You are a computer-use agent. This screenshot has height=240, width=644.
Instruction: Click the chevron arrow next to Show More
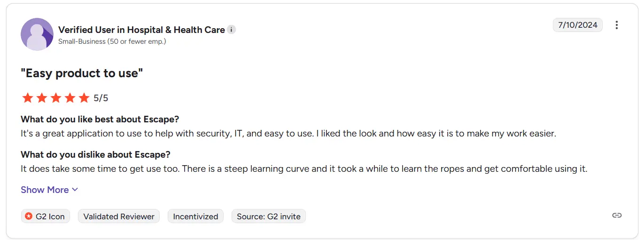[75, 190]
